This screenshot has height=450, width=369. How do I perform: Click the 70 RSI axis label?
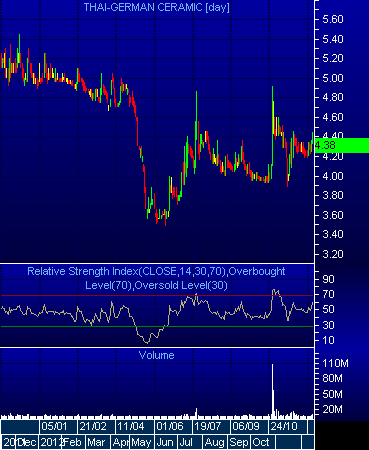[328, 294]
